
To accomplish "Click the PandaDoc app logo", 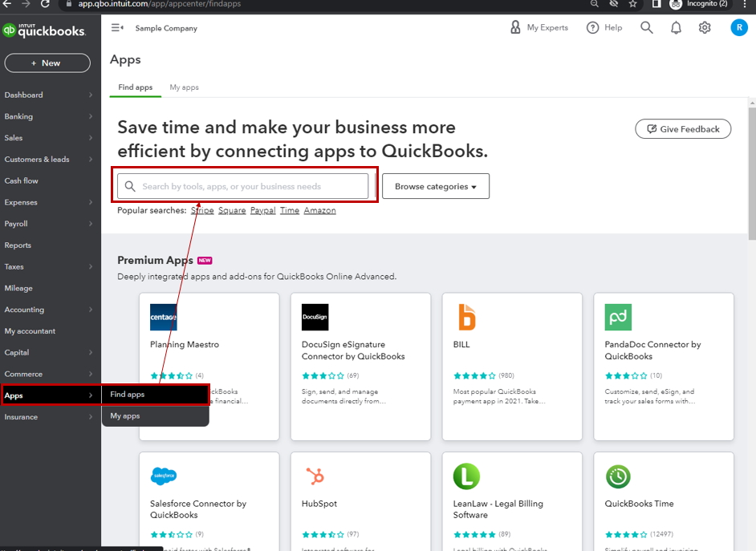I will [618, 317].
